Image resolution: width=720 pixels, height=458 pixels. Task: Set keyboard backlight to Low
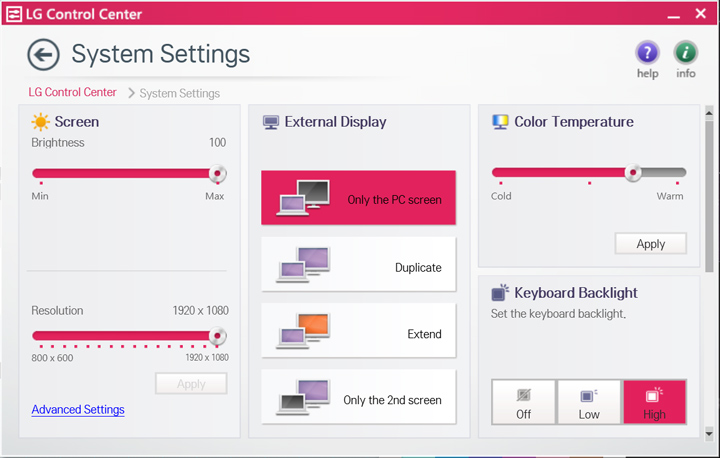click(589, 402)
